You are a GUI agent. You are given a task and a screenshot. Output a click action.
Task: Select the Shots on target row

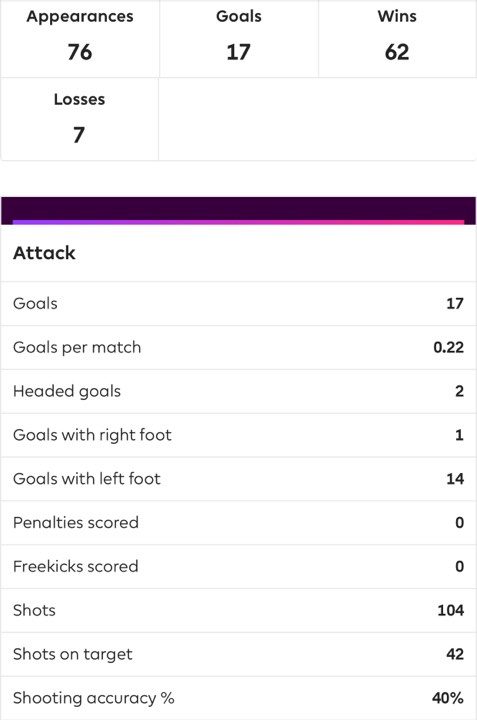pos(238,654)
